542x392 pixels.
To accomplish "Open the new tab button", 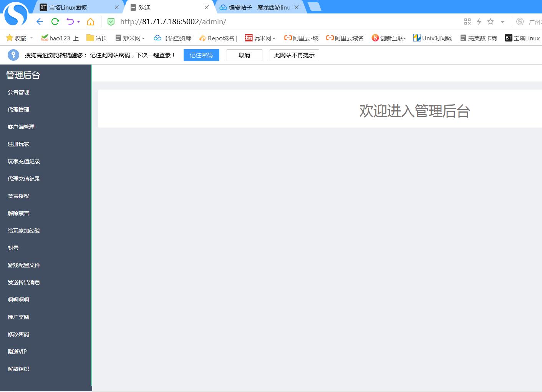I will [x=314, y=7].
